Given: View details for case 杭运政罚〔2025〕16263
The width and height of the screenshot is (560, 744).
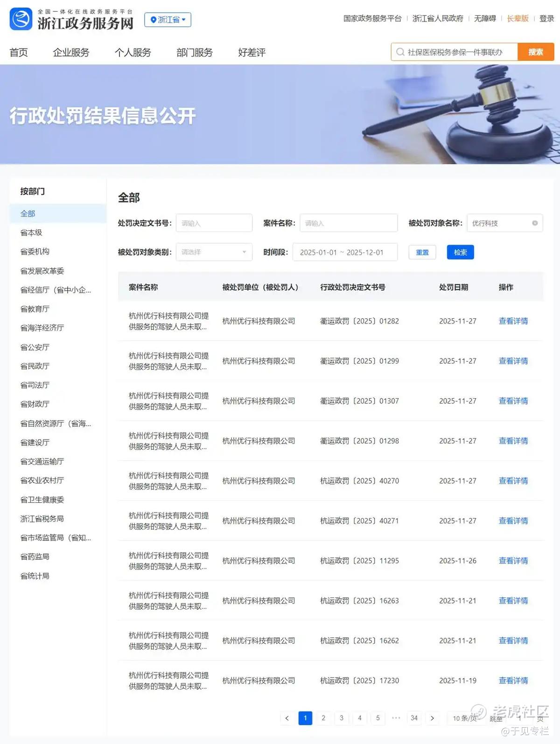Looking at the screenshot, I should [513, 601].
